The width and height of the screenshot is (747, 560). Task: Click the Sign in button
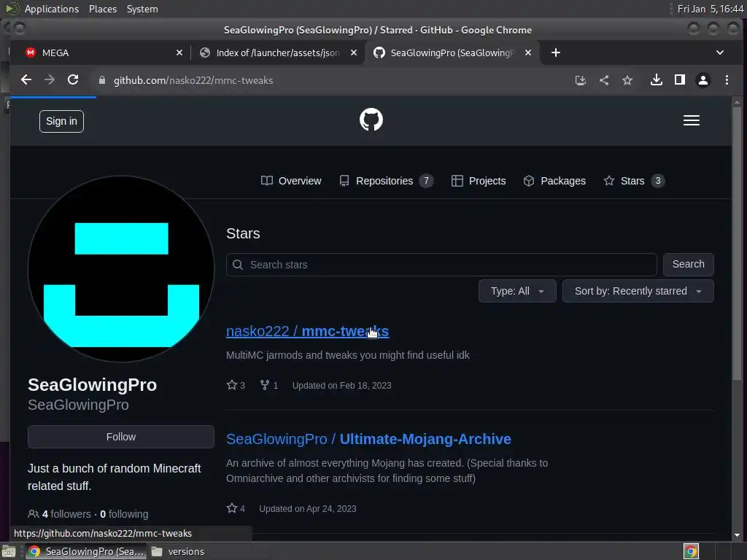(x=61, y=122)
